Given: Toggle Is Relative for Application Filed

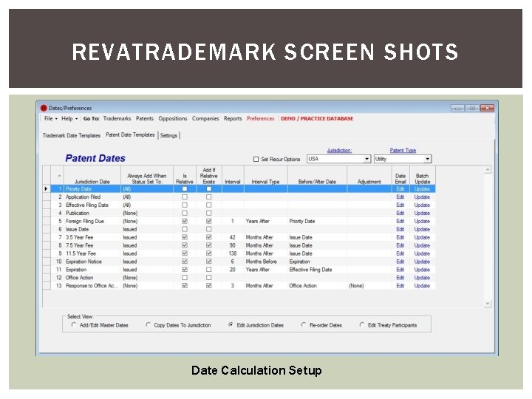Looking at the screenshot, I should tap(185, 197).
